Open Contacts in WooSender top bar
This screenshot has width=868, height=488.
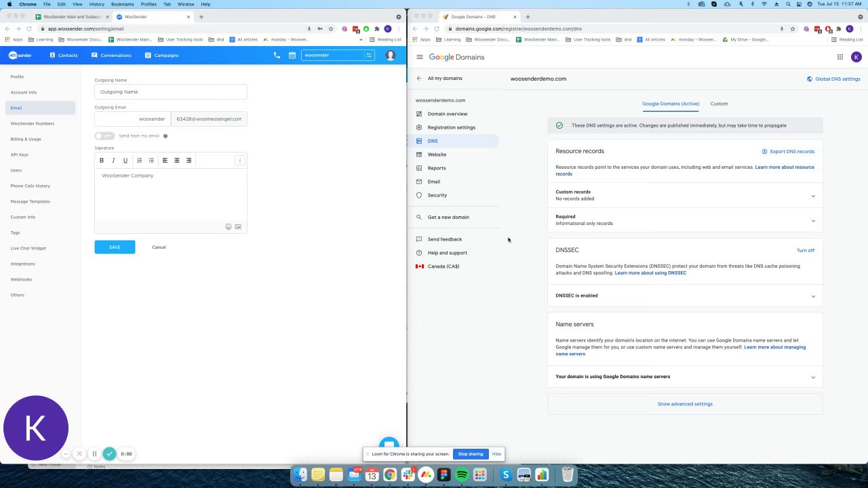(63, 56)
